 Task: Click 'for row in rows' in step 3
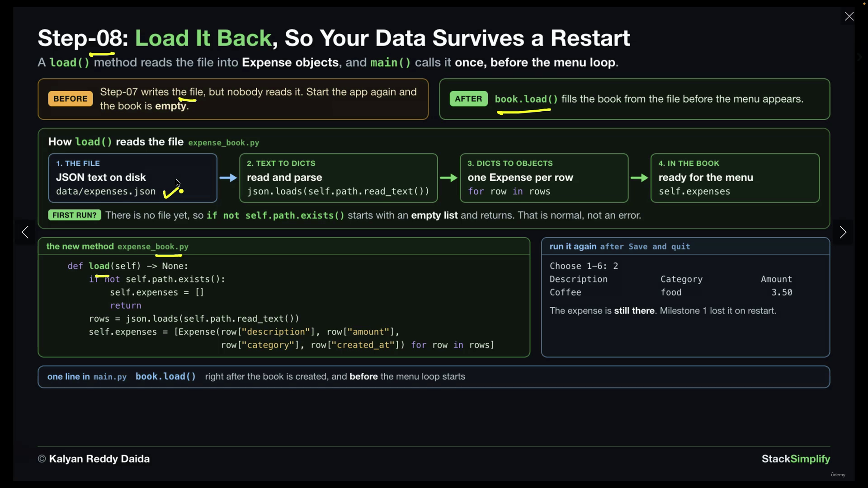pyautogui.click(x=509, y=192)
